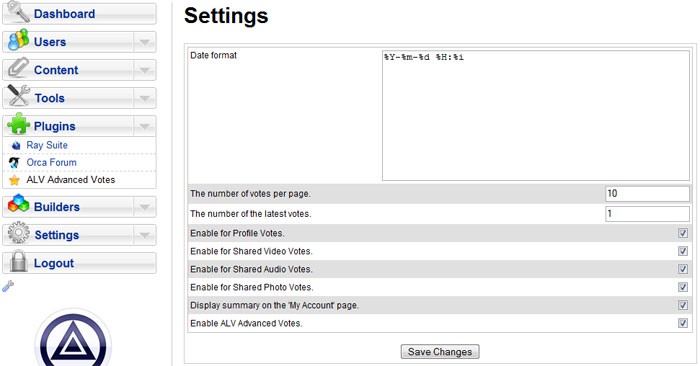Collapse the Plugins menu arrow

(x=144, y=126)
